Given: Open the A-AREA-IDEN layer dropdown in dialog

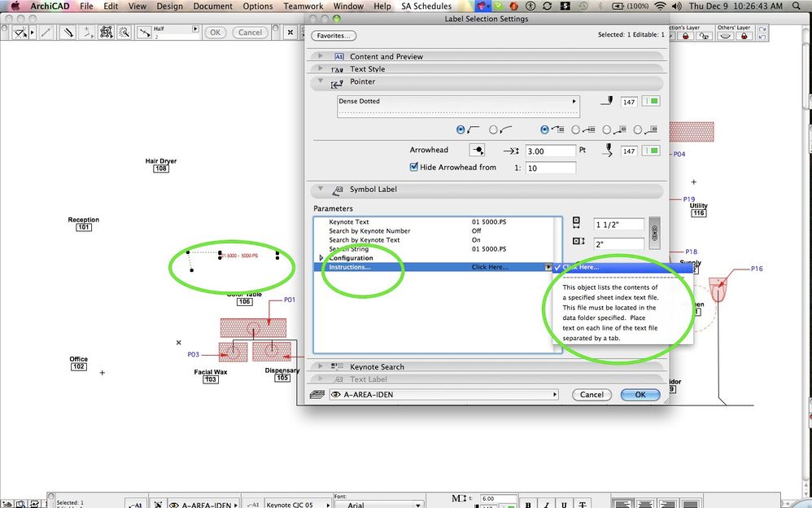Looking at the screenshot, I should click(x=443, y=395).
